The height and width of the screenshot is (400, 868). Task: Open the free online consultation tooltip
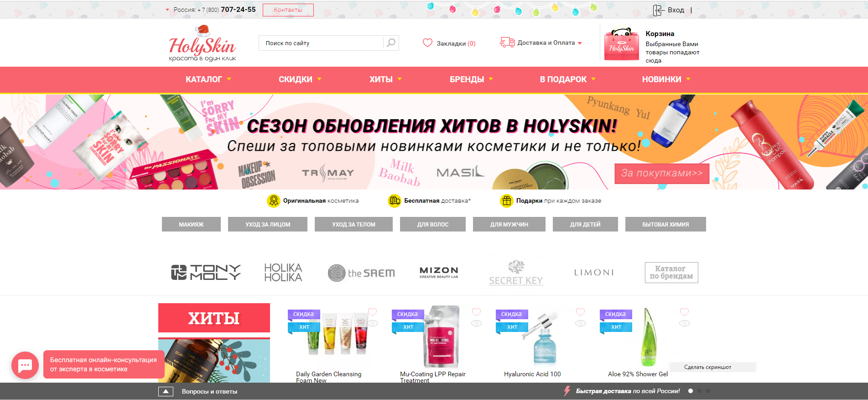[104, 364]
